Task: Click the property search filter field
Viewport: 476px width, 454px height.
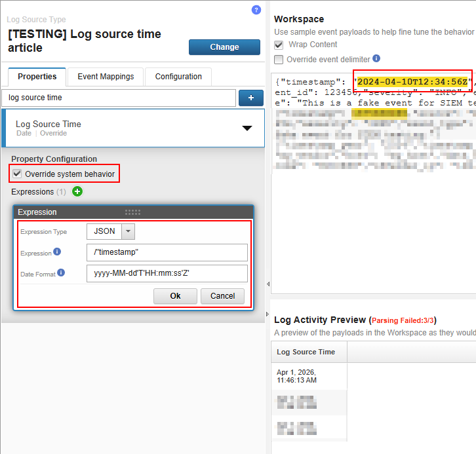Action: point(119,98)
